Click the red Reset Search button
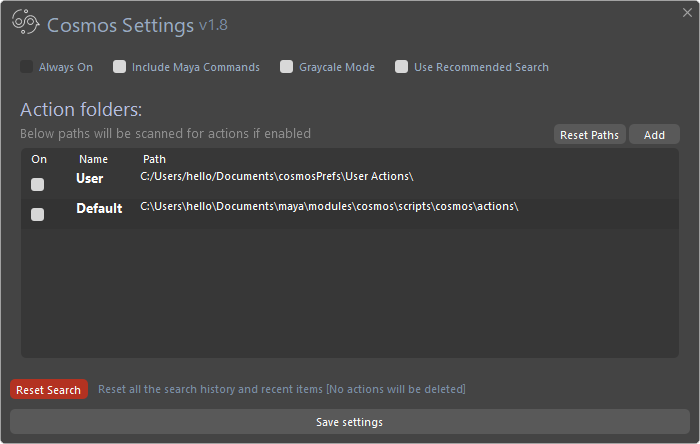The image size is (700, 444). tap(49, 390)
